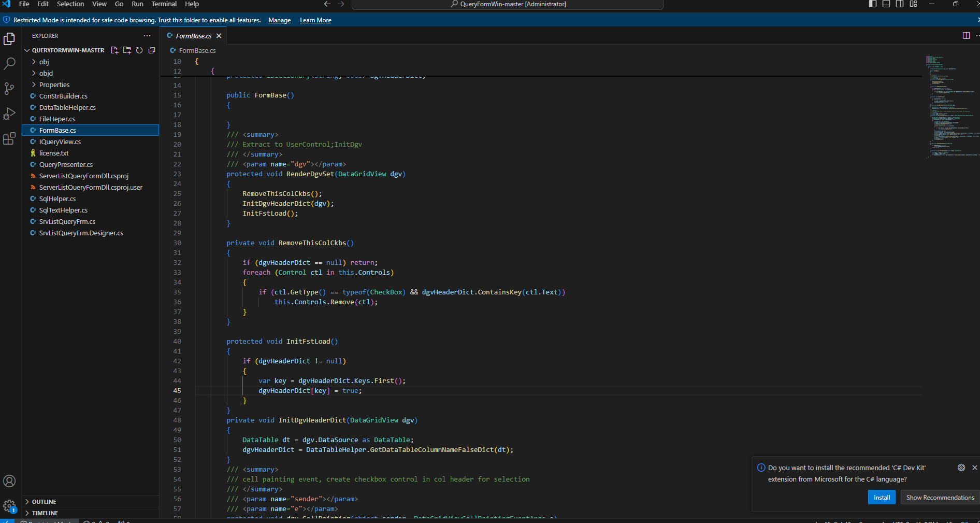Toggle secondary side bar visibility

(900, 4)
